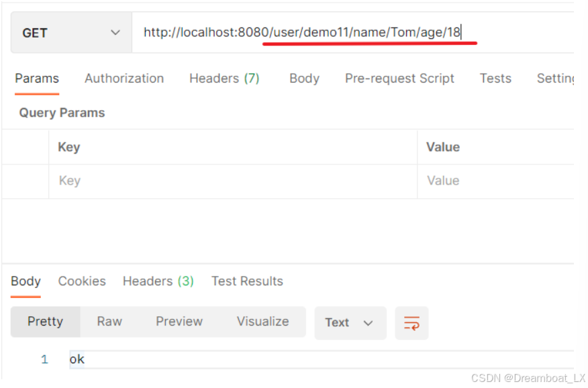The height and width of the screenshot is (388, 588).
Task: Open the response Cookies tab
Action: 82,281
